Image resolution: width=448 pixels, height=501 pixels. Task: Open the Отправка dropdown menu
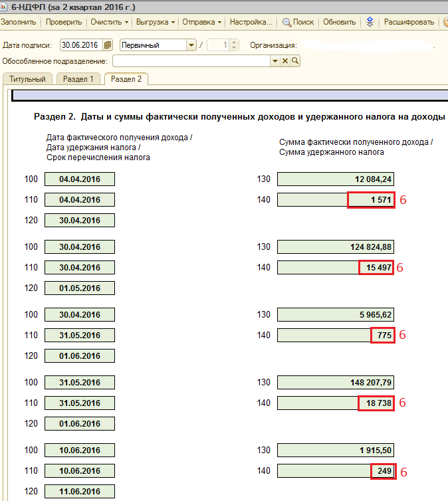(x=201, y=22)
